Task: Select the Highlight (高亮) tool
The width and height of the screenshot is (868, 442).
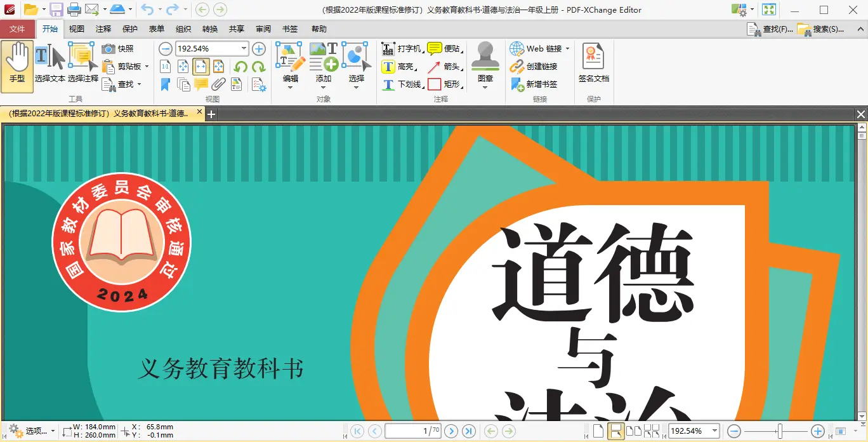Action: [398, 67]
